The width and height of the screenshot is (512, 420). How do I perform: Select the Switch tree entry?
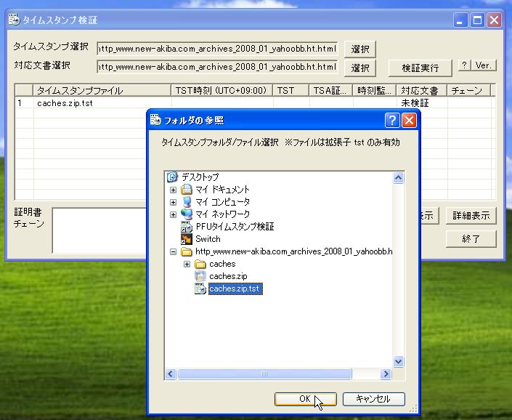pyautogui.click(x=208, y=239)
